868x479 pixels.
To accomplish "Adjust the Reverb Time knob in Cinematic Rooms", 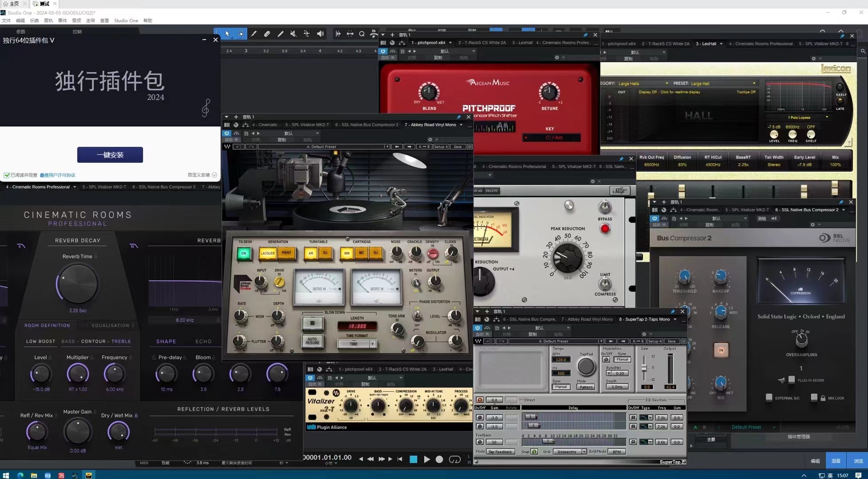I will (x=77, y=284).
